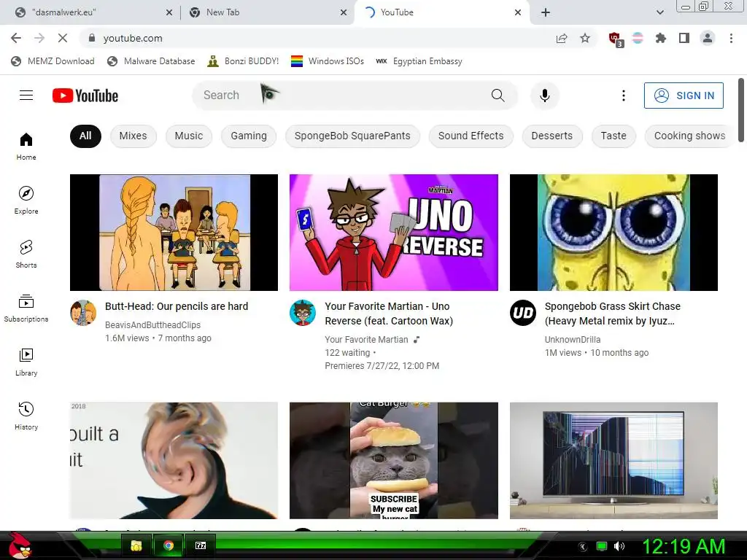Open MEMZ Download bookmark

[x=53, y=61]
